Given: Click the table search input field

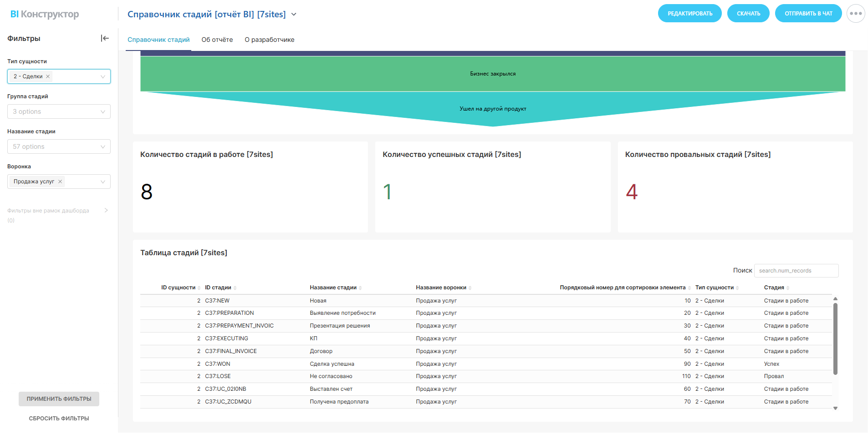Looking at the screenshot, I should pos(796,271).
